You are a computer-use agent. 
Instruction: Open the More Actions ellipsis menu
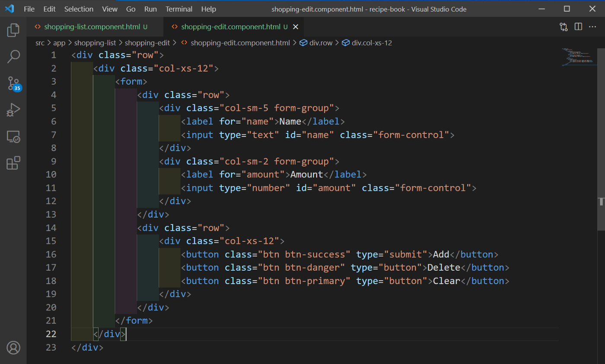point(592,27)
